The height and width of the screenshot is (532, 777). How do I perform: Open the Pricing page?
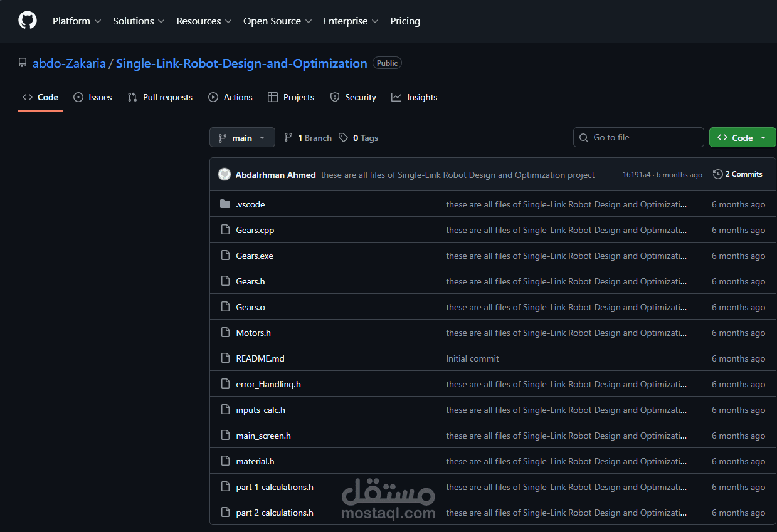tap(405, 21)
